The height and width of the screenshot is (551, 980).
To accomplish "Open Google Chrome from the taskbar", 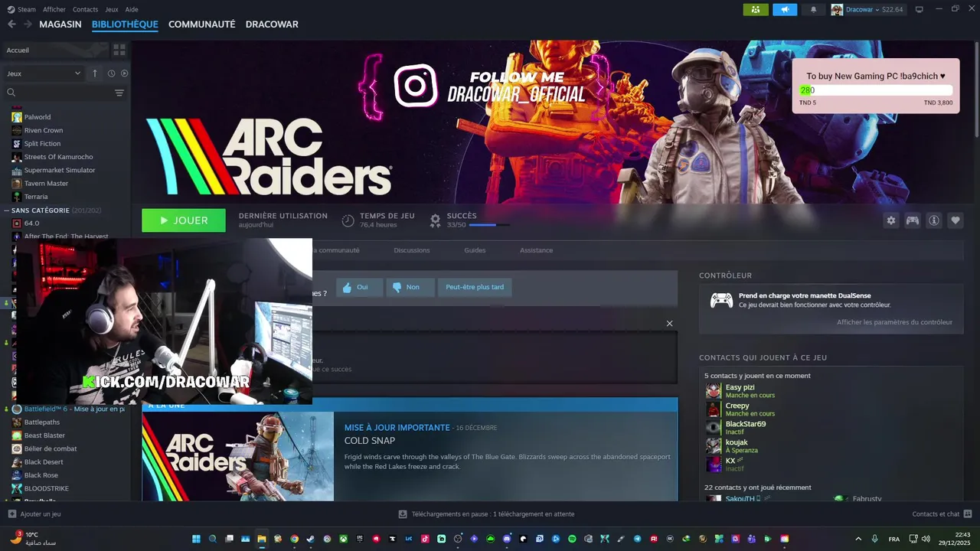I will tap(294, 539).
